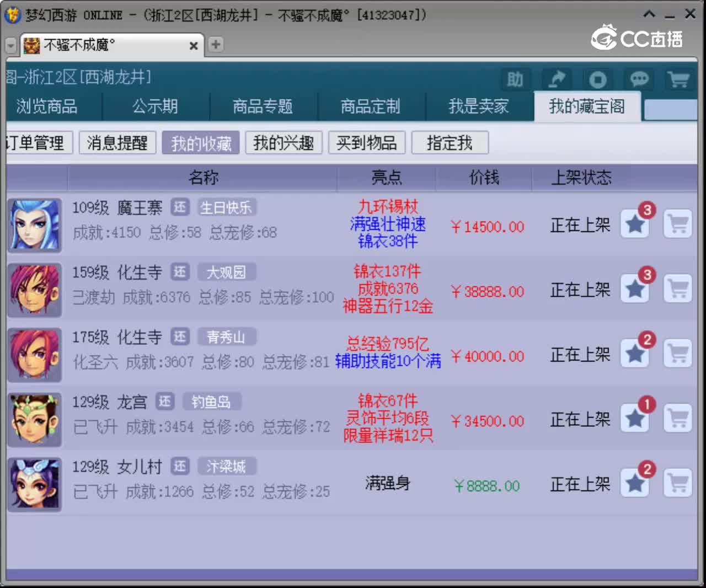Open 龙宫 character avatar thumbnail
The height and width of the screenshot is (588, 706).
click(34, 420)
